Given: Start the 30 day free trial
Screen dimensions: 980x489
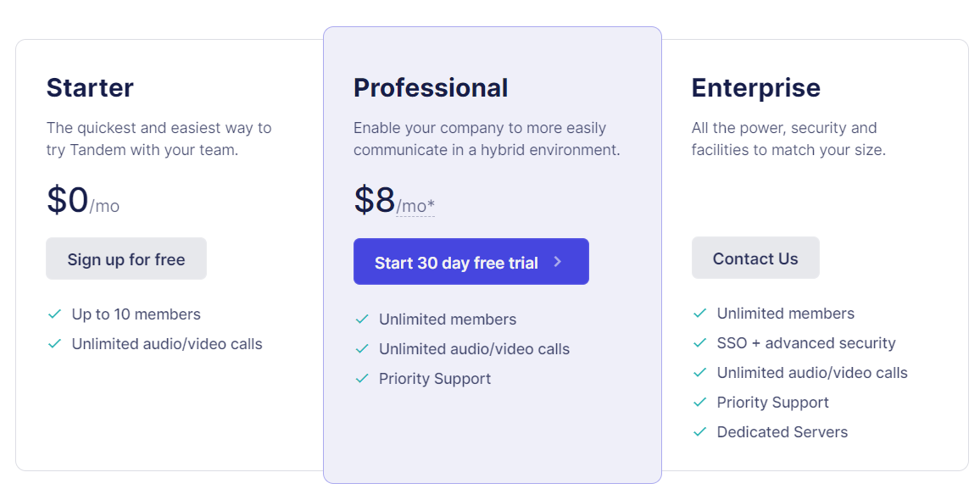Looking at the screenshot, I should click(456, 263).
